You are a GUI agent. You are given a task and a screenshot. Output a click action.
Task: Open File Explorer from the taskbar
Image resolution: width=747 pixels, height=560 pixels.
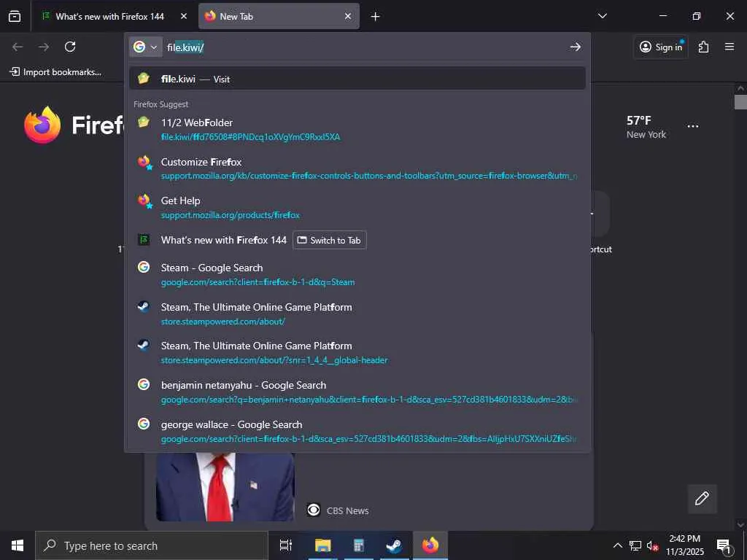(322, 545)
